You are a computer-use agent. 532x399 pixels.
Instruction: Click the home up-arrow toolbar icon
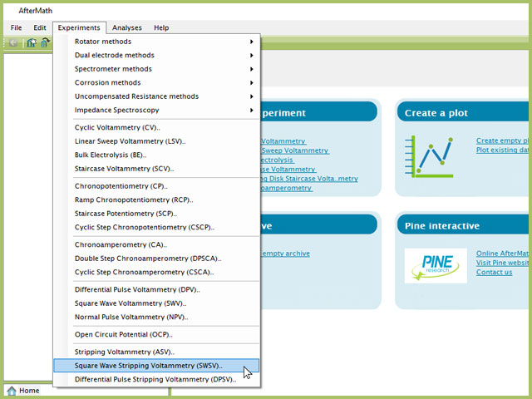[45, 42]
